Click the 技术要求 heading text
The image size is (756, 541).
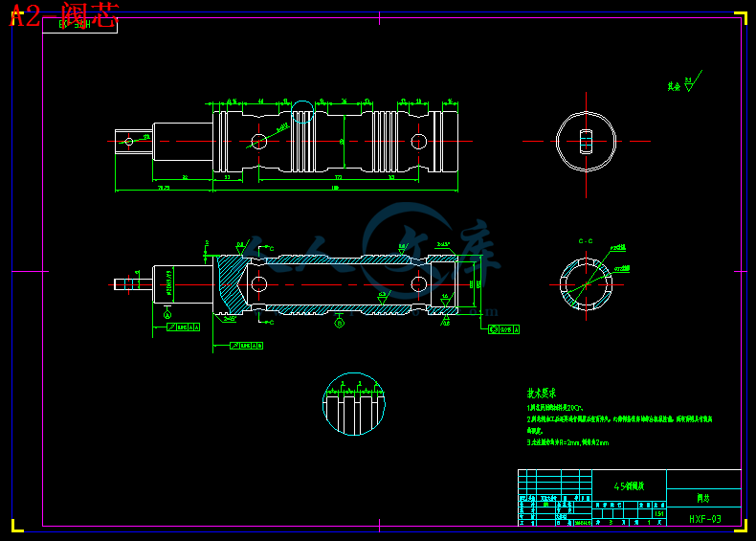pyautogui.click(x=542, y=393)
